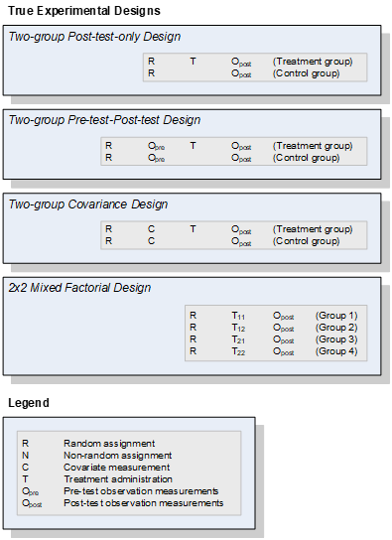Viewport: 392px width, 540px height.
Task: Select the Two-group Covariance Design title
Action: [88, 203]
